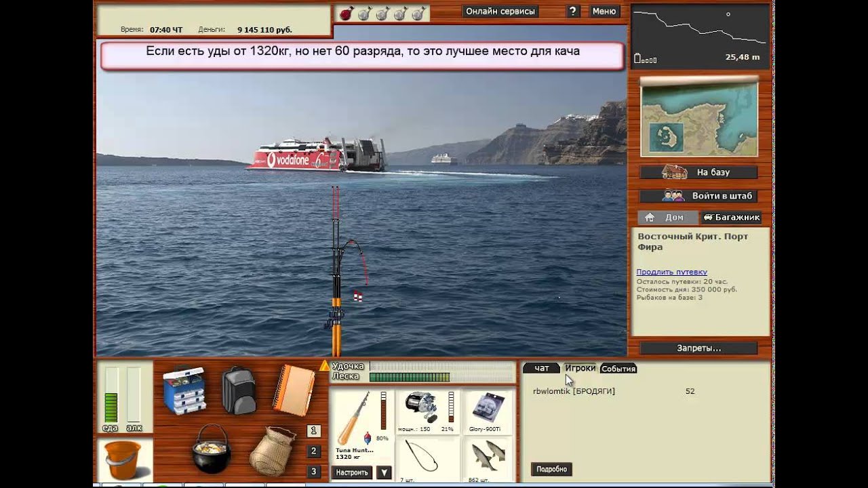Switch to the Игроки tab
Image resolution: width=868 pixels, height=488 pixels.
click(580, 368)
